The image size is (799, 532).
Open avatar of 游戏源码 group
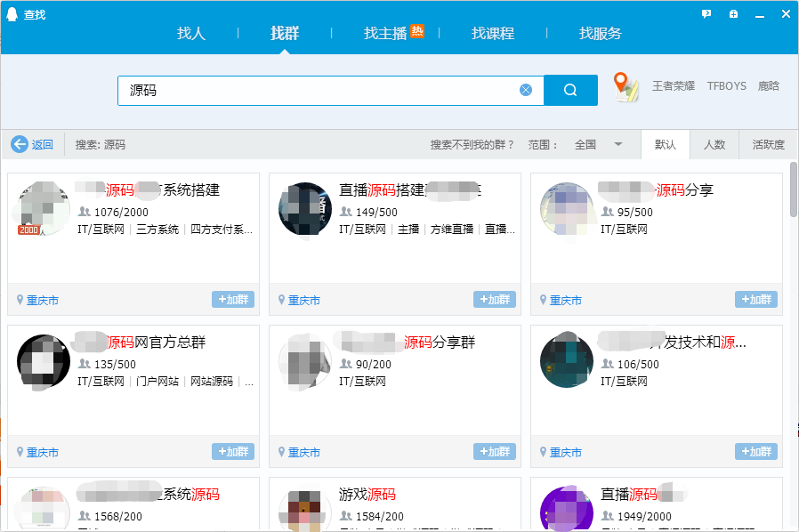coord(304,508)
